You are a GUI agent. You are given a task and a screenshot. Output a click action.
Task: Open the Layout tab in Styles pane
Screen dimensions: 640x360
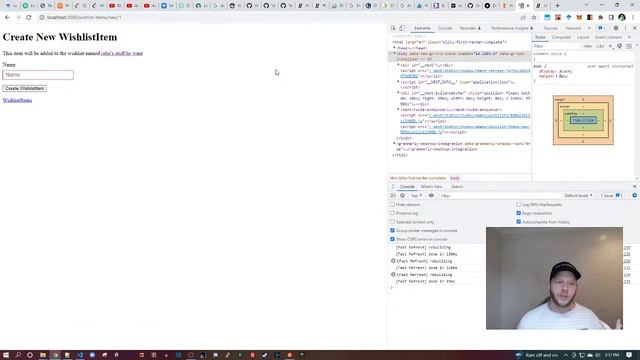tap(583, 37)
